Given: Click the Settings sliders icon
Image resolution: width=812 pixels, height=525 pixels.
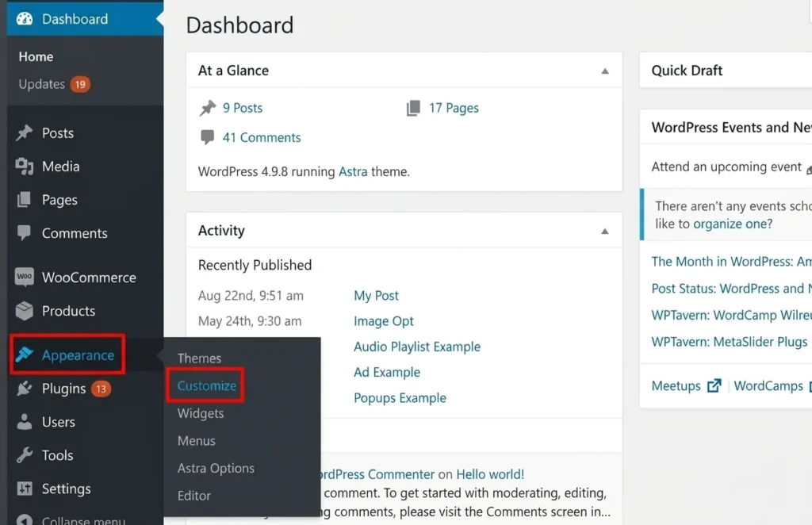Looking at the screenshot, I should [25, 489].
